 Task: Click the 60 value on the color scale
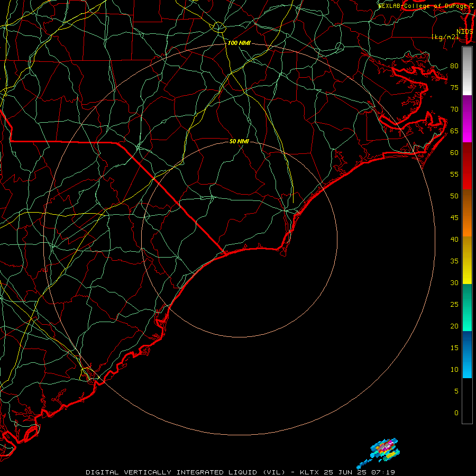[x=454, y=153]
